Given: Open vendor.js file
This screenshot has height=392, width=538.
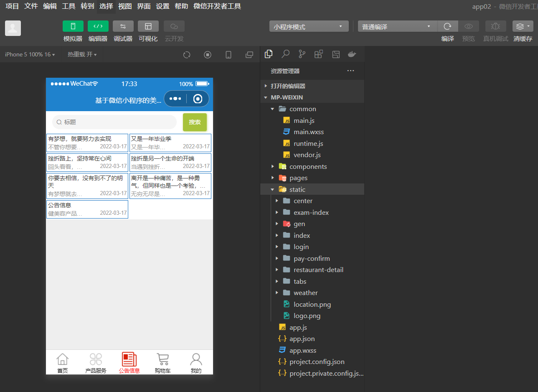Looking at the screenshot, I should [312, 155].
